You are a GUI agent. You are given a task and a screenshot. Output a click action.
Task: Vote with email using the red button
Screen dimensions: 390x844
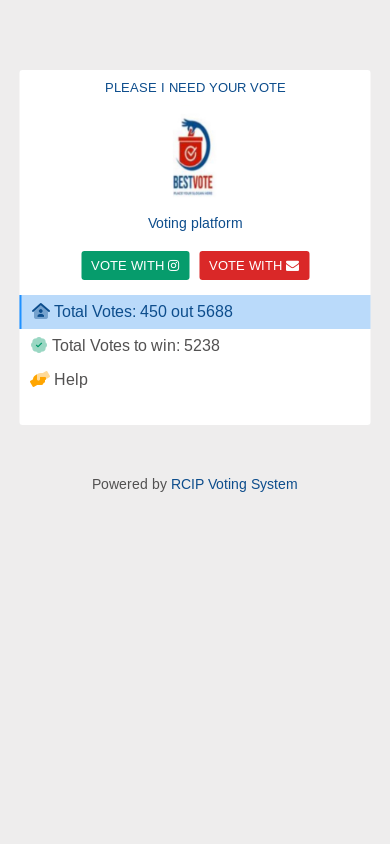coord(254,265)
